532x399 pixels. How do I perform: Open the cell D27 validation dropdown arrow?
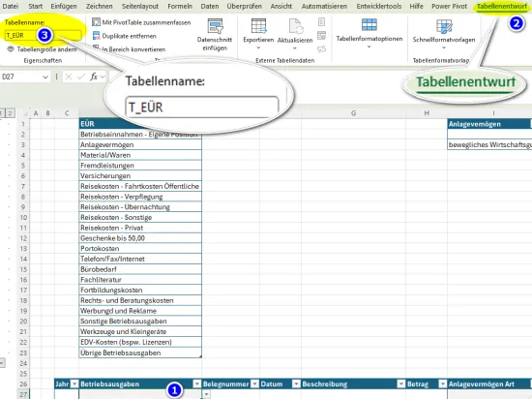[206, 394]
